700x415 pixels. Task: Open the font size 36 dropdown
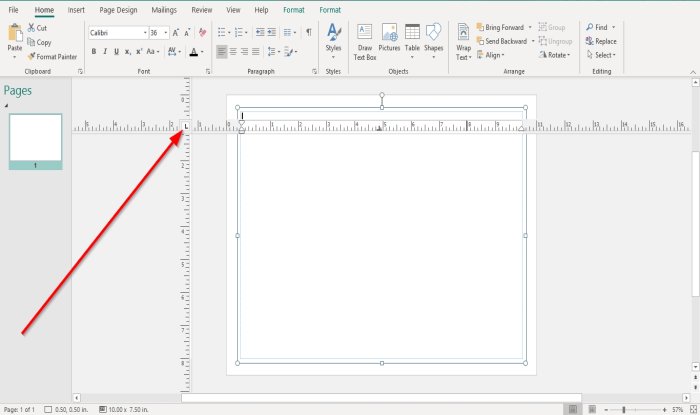click(x=166, y=33)
